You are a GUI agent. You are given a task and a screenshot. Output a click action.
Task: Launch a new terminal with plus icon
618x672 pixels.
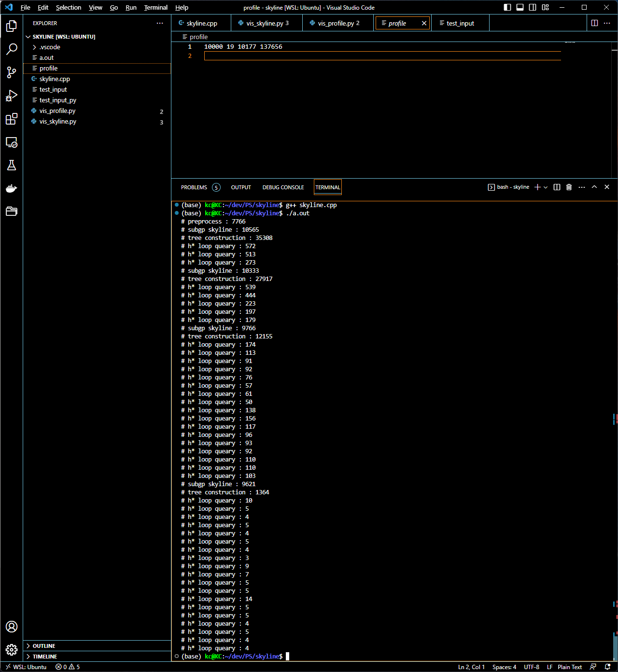(537, 187)
